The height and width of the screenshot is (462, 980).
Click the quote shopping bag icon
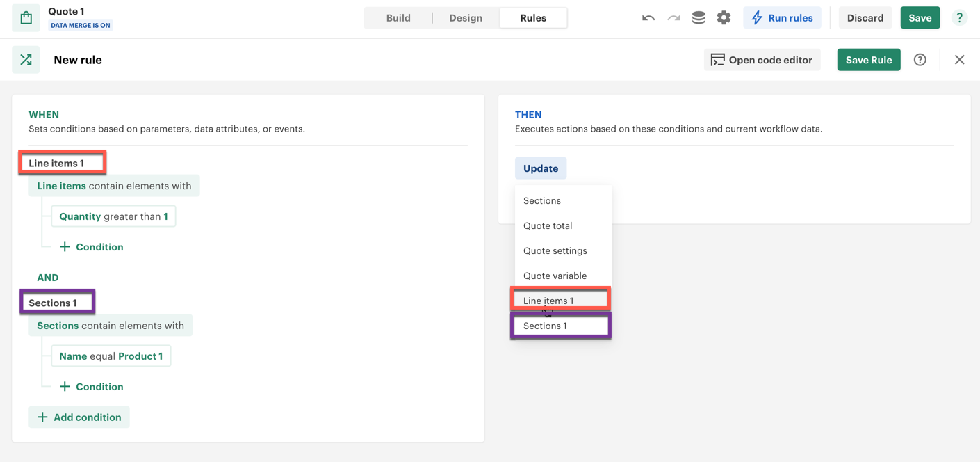coord(26,18)
